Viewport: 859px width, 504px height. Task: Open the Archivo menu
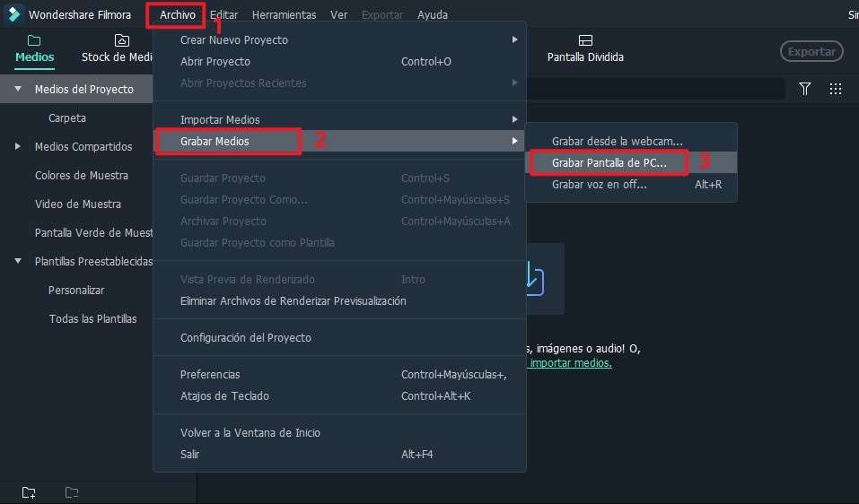pyautogui.click(x=177, y=14)
